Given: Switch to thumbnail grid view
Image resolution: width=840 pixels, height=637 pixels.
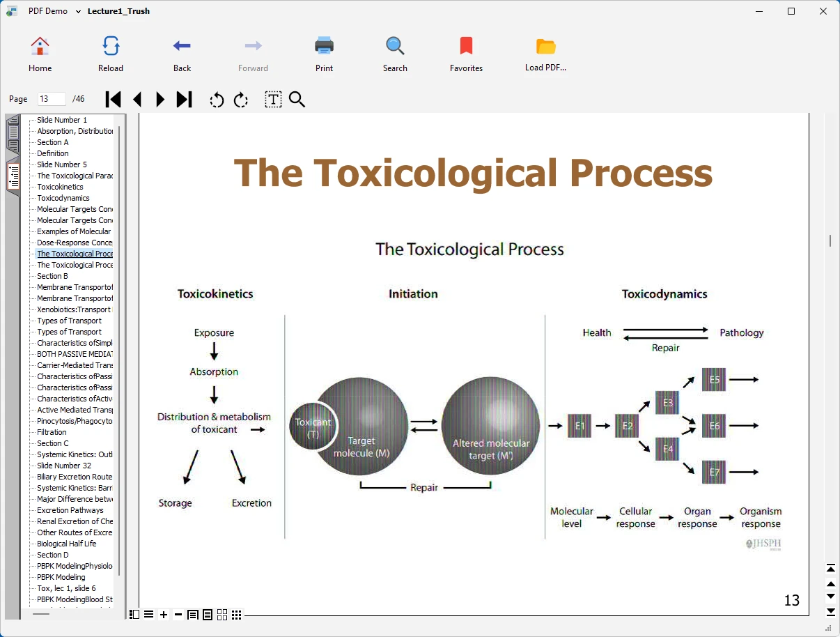Looking at the screenshot, I should [237, 614].
